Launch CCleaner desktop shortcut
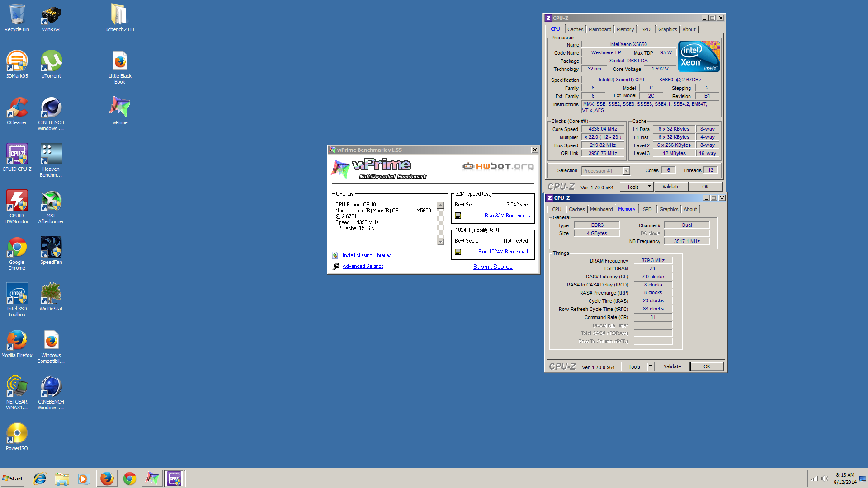Image resolution: width=868 pixels, height=488 pixels. pos(17,111)
